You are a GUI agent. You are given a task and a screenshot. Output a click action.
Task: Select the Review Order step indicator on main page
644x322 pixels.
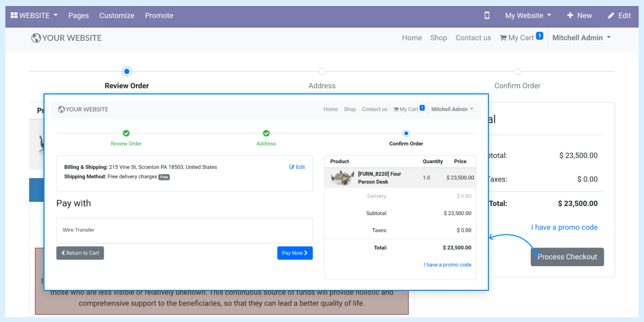(127, 71)
